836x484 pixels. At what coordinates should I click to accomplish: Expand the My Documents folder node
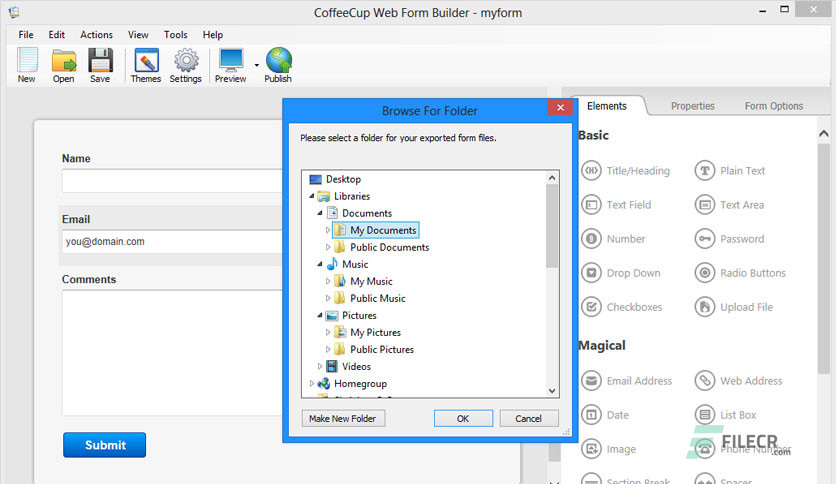coord(328,230)
